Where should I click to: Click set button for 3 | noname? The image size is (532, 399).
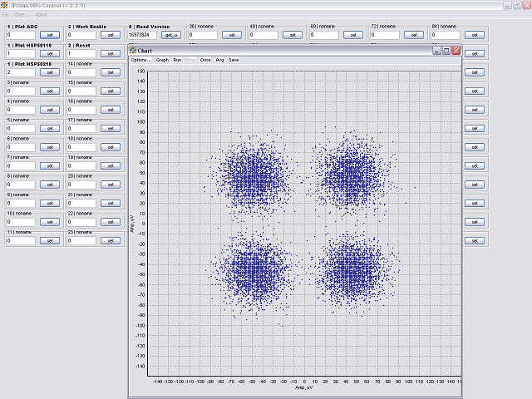(50, 91)
